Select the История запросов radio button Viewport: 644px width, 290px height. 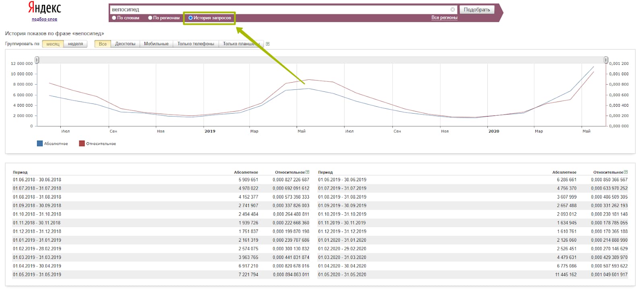191,18
